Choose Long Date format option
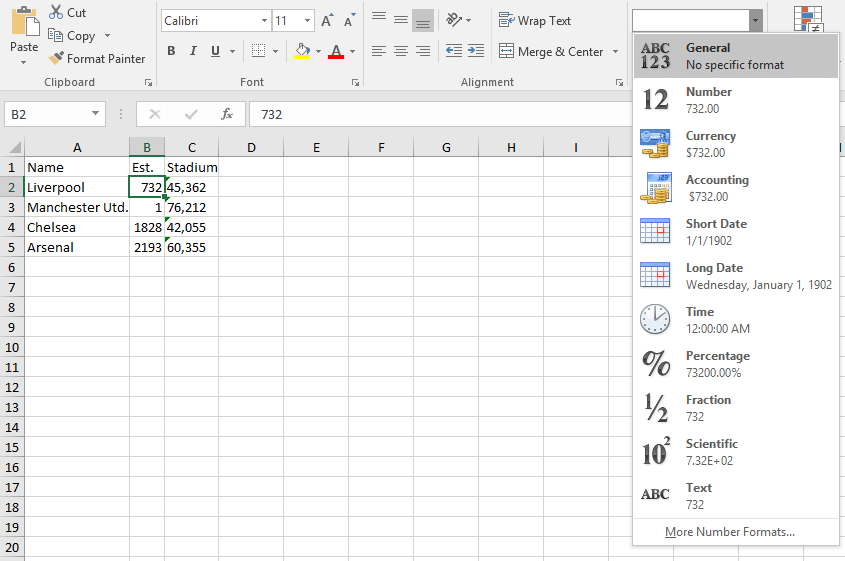Viewport: 845px width, 561px height. (736, 276)
